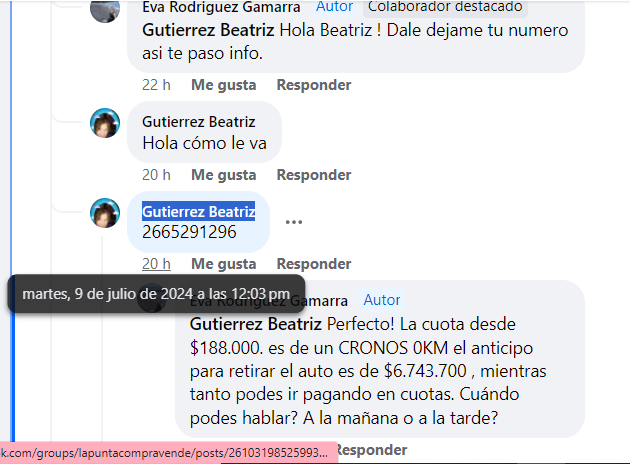The height and width of the screenshot is (464, 630).
Task: Open Eva Rodriguez Gamarra's avatar at the top
Action: [x=105, y=10]
